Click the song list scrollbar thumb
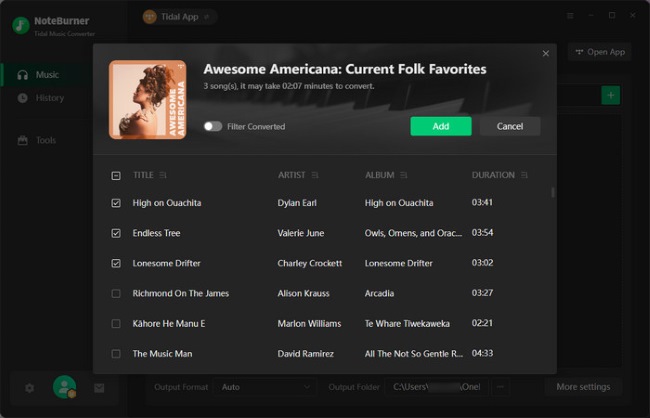The width and height of the screenshot is (650, 418). (553, 192)
